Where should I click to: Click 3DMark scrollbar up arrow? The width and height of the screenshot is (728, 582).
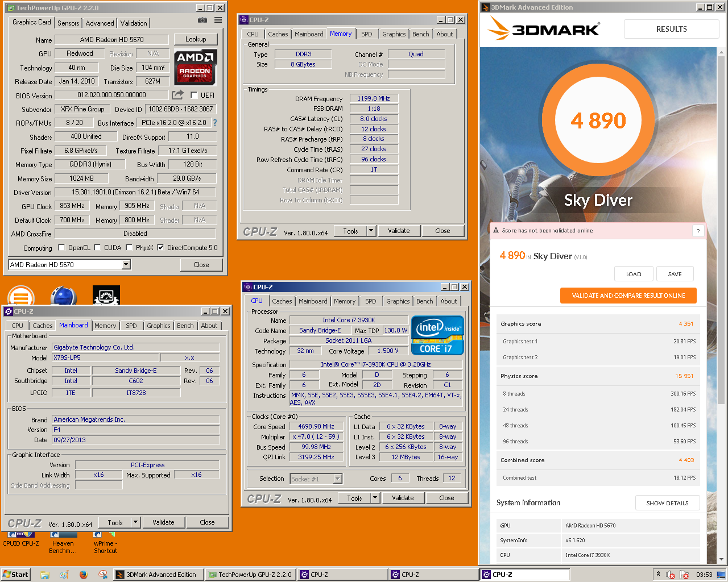pos(722,52)
